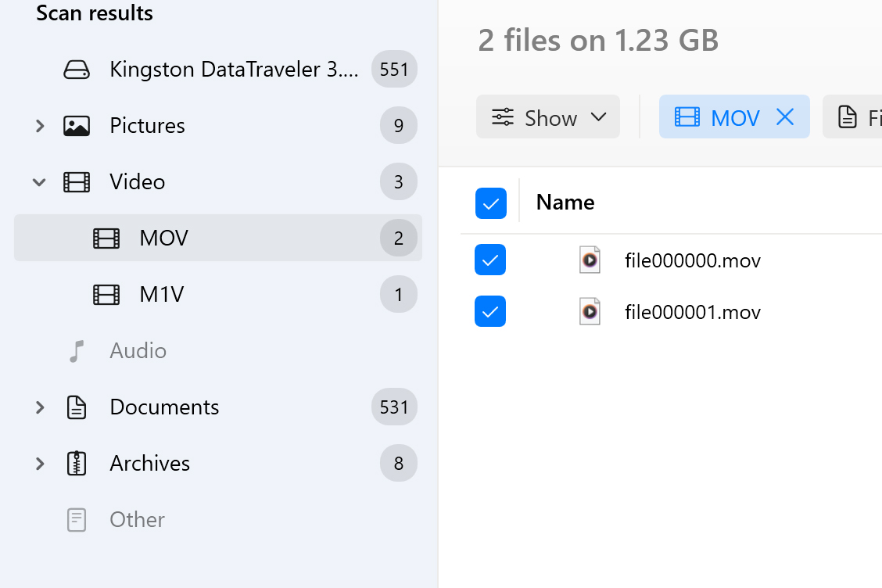Click the Name column header
The width and height of the screenshot is (882, 588).
point(565,203)
